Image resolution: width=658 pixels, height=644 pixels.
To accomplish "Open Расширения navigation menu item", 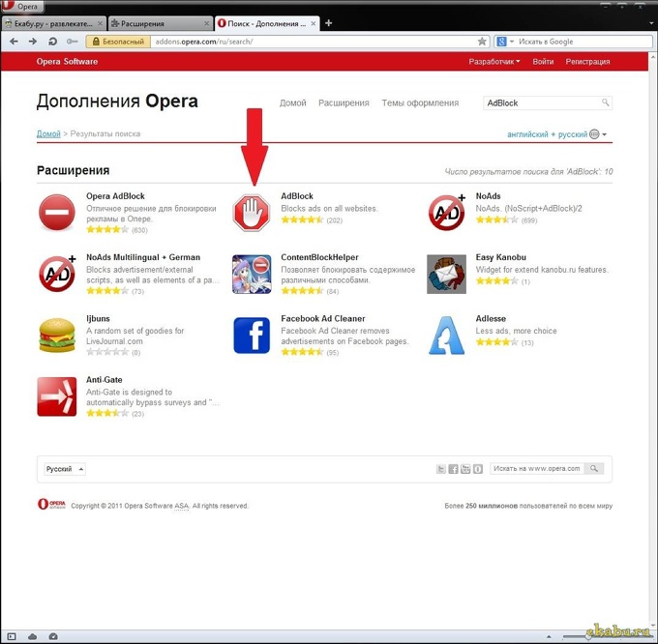I will (344, 102).
